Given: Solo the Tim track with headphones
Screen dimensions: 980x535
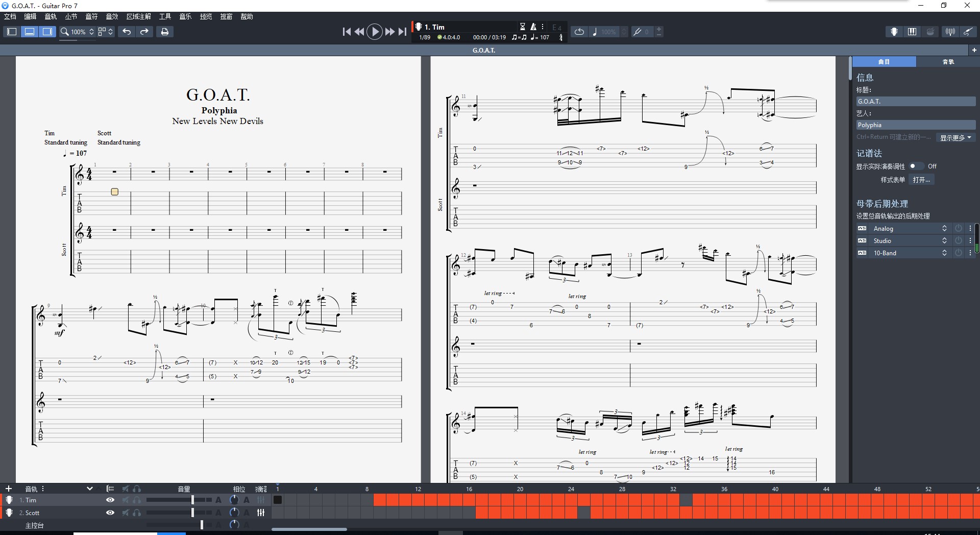Looking at the screenshot, I should point(137,500).
